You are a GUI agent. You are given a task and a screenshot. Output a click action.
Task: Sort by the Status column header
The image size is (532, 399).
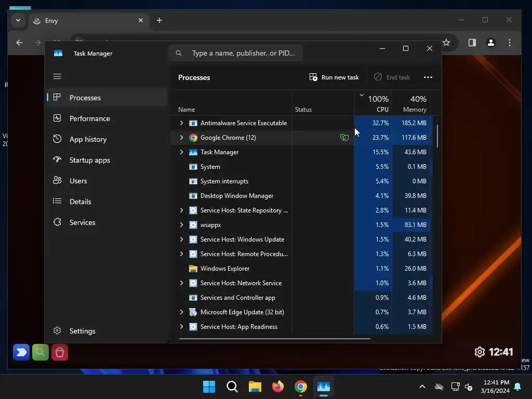[323, 103]
